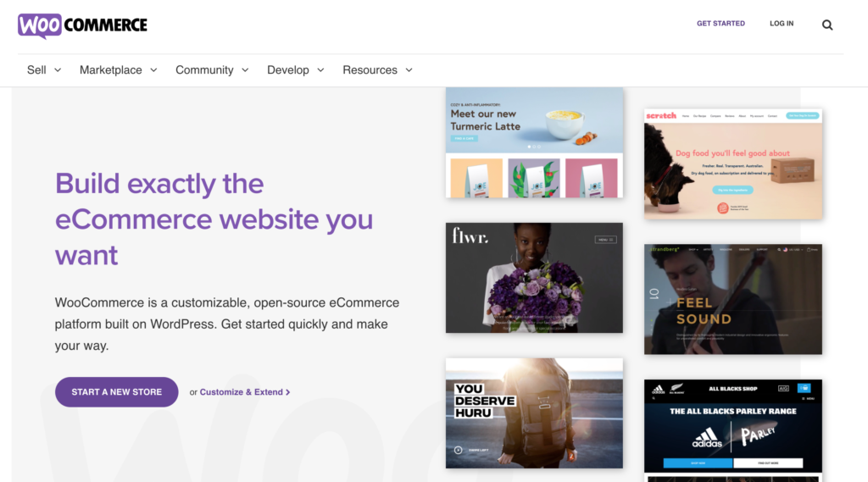Open the Customize & Extend link
Viewport: 868px width, 482px height.
click(241, 392)
